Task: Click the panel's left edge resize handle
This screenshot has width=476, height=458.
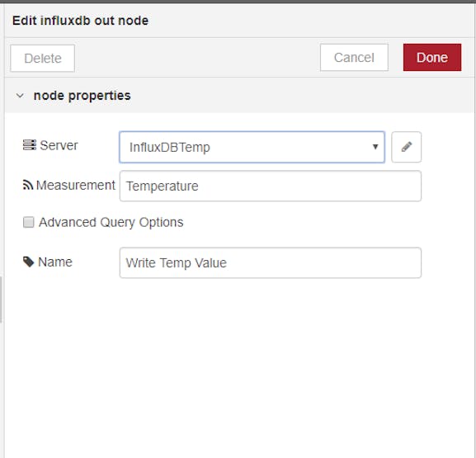Action: [1, 300]
